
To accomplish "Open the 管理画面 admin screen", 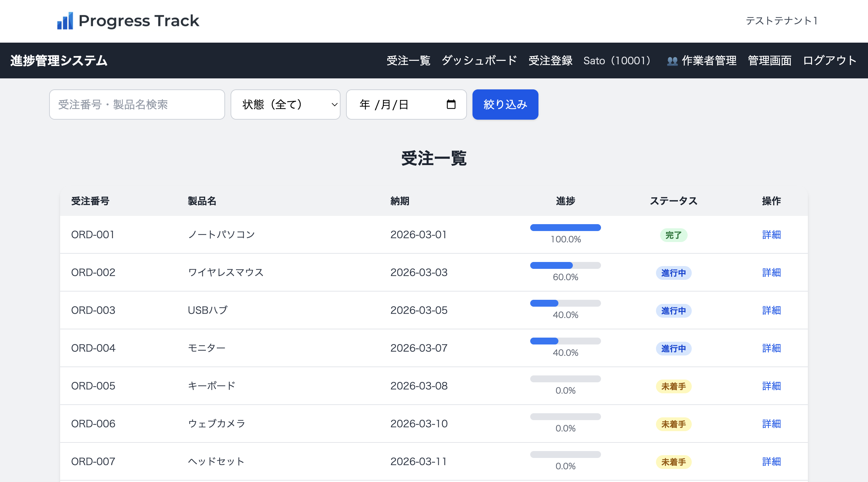I will tap(769, 61).
